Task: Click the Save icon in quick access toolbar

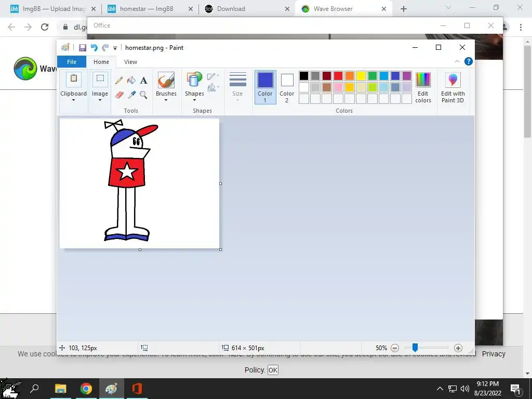Action: pos(83,48)
